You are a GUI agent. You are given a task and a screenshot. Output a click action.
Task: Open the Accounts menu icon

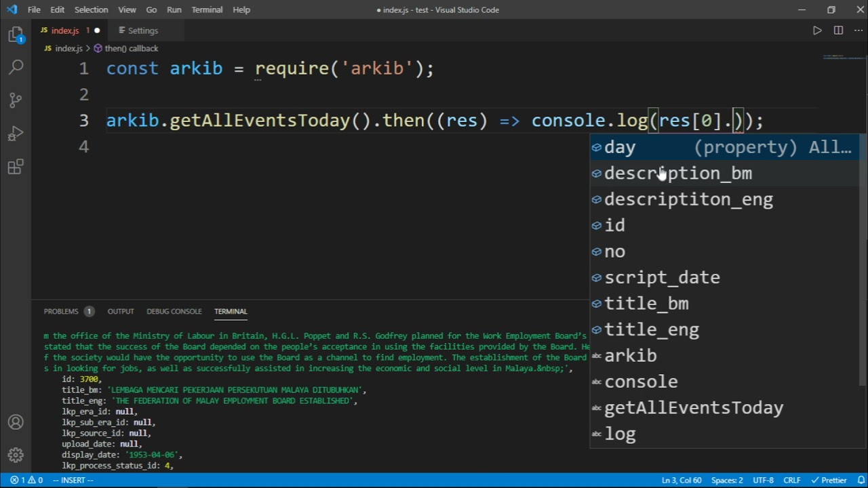16,422
